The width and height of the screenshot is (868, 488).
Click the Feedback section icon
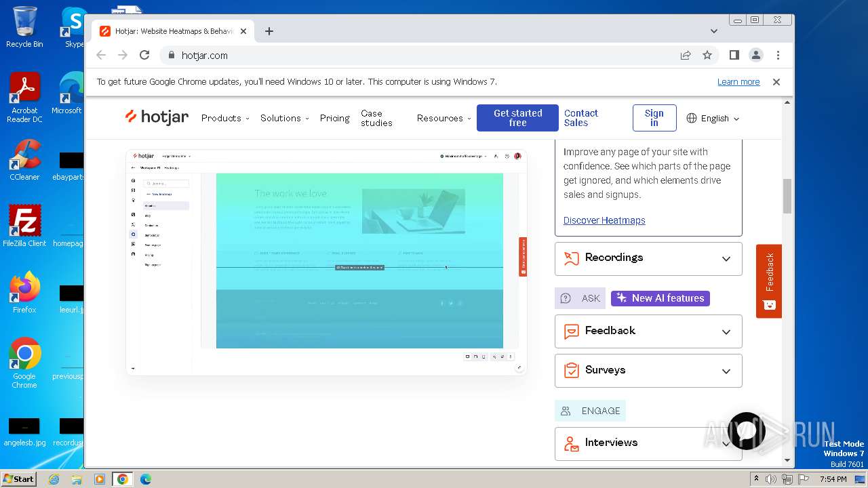point(572,331)
